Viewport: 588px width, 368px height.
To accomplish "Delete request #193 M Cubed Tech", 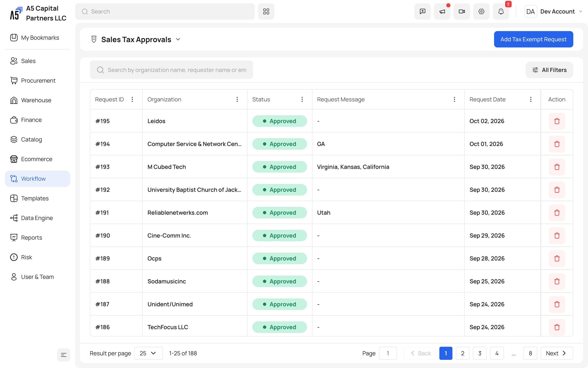I will click(557, 167).
